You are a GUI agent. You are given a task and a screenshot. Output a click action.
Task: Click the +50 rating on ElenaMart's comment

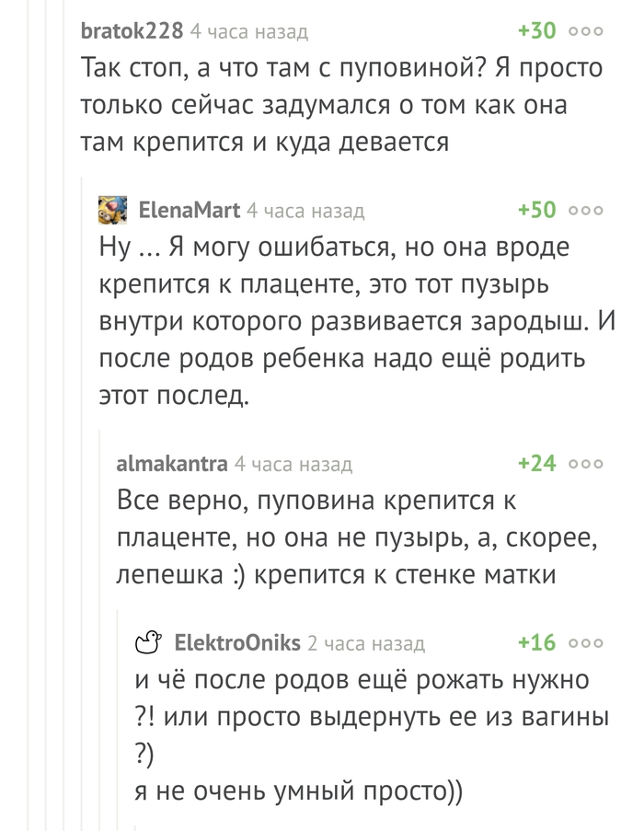point(537,210)
